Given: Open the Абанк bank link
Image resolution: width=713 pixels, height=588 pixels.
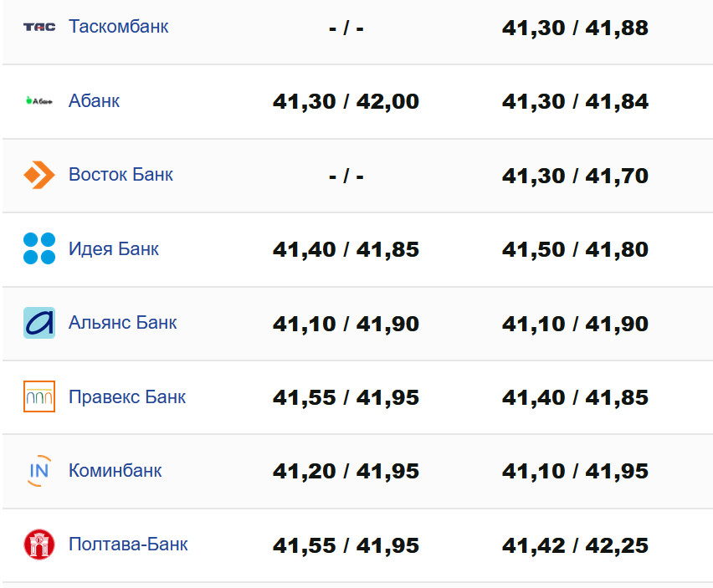Looking at the screenshot, I should click(94, 101).
